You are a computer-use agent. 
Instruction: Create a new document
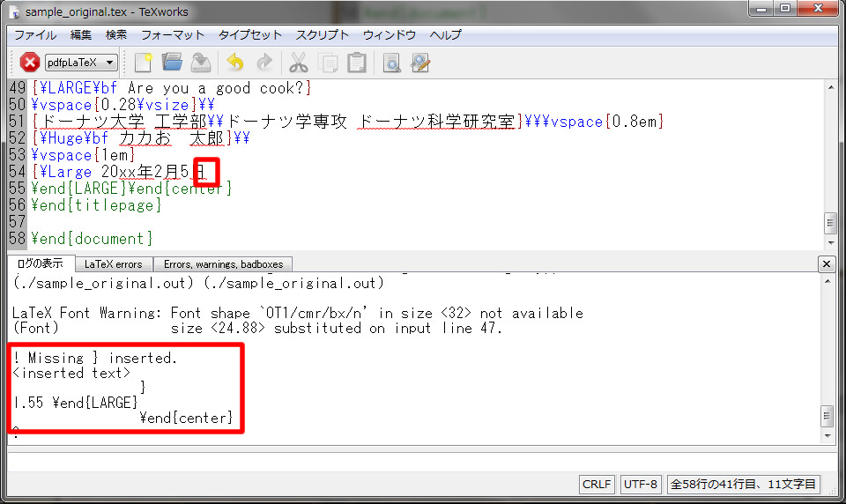pyautogui.click(x=144, y=63)
